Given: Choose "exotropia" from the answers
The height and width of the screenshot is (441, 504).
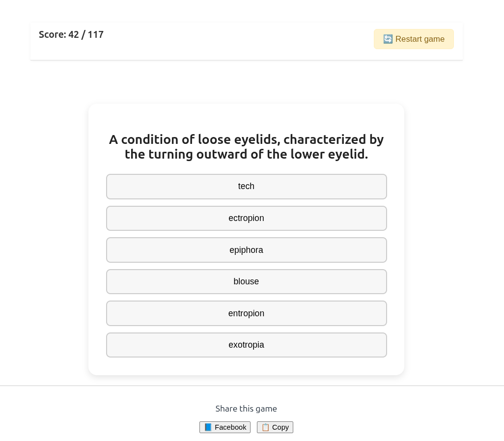Looking at the screenshot, I should point(246,345).
